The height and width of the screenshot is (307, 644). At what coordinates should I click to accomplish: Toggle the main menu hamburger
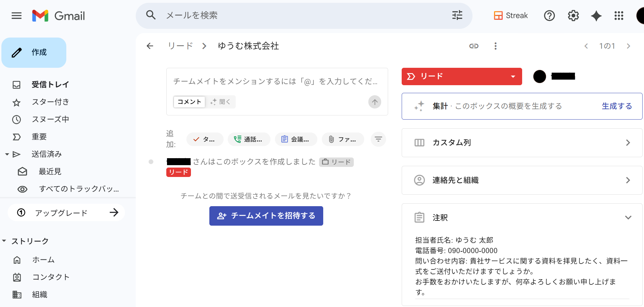pyautogui.click(x=16, y=16)
